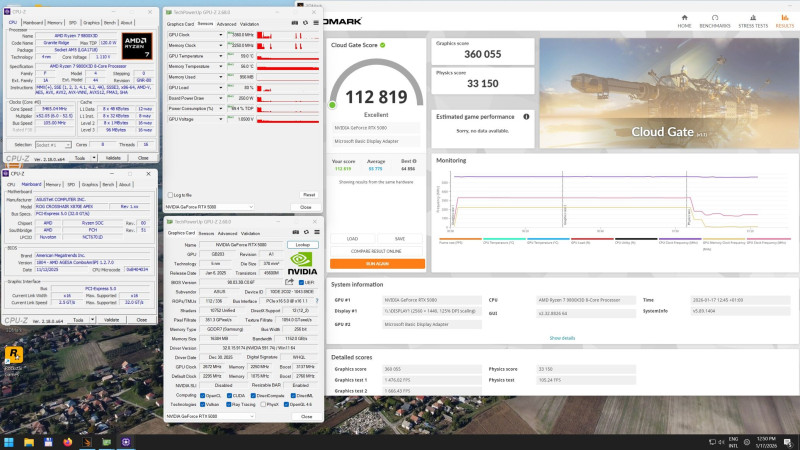Click the LOAD button in 3DMark
800x450 pixels.
pyautogui.click(x=352, y=239)
